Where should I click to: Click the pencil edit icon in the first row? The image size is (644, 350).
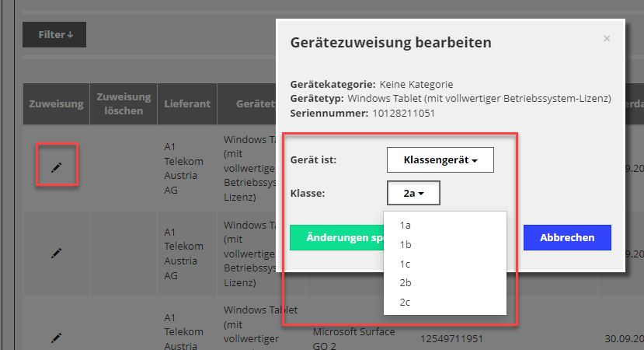[56, 167]
